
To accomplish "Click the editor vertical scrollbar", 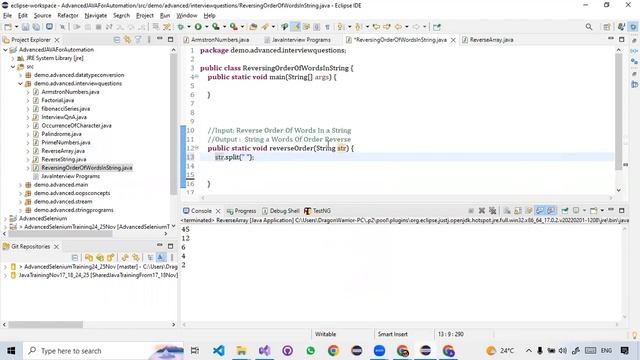I will [x=619, y=110].
